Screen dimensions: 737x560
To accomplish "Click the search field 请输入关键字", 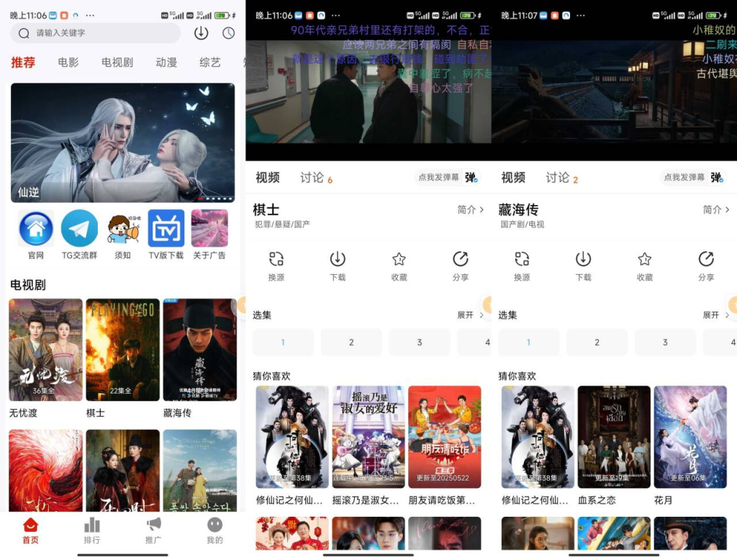I will [x=96, y=33].
